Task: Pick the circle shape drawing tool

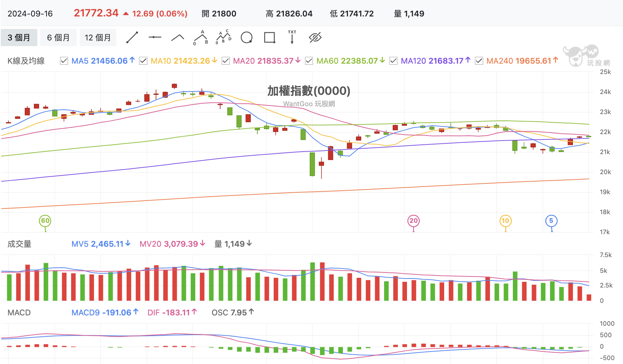Action: click(x=247, y=38)
